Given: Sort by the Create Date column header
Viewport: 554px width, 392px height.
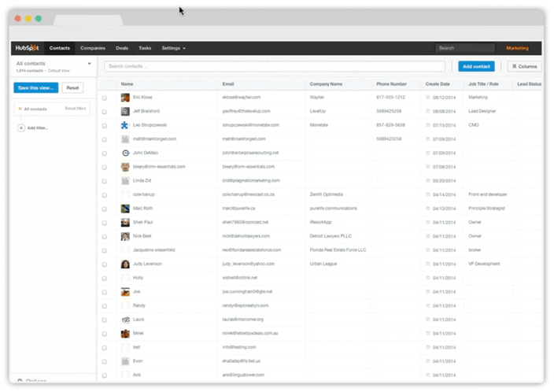Looking at the screenshot, I should pos(438,84).
